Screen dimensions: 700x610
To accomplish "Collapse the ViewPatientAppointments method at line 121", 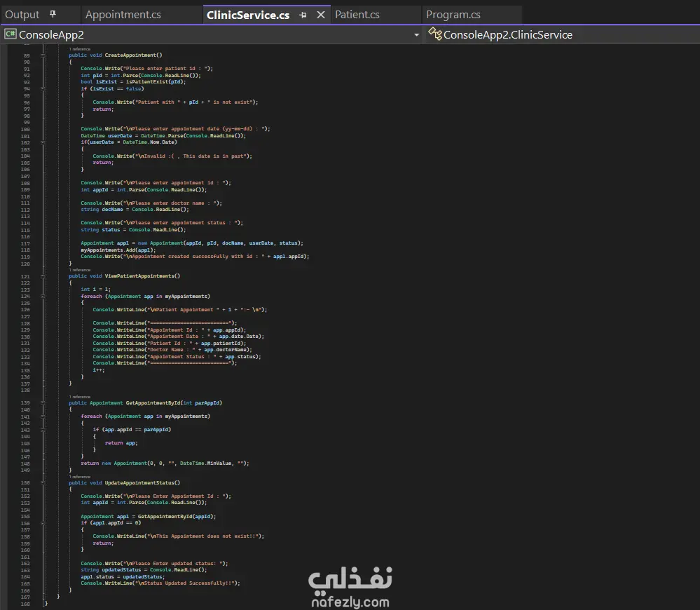I will click(43, 276).
